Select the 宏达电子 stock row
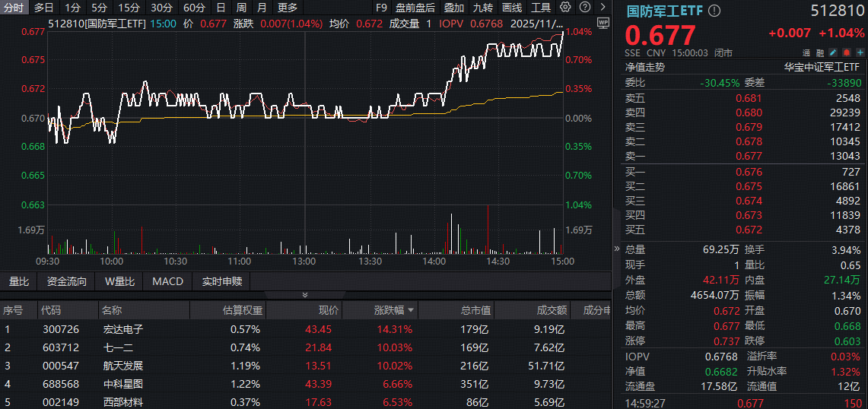The image size is (868, 409). click(123, 329)
